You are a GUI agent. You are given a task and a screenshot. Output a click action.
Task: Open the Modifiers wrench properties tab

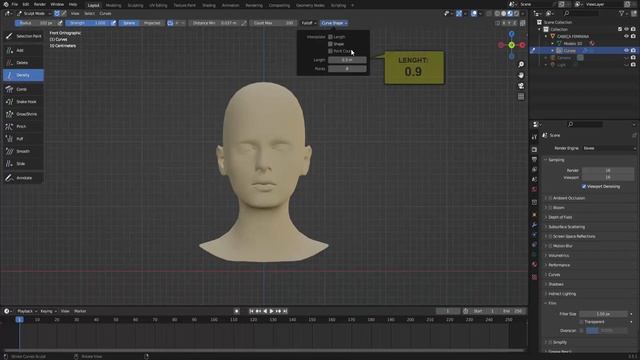(x=534, y=225)
